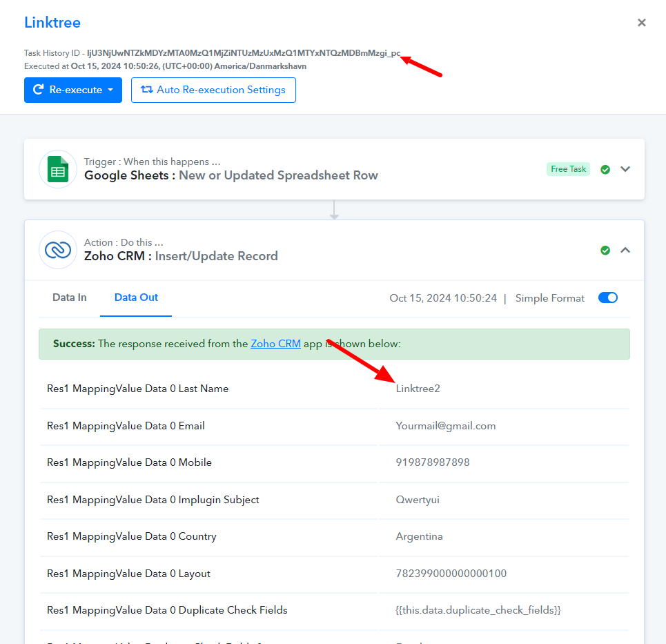Click the Google Sheets app icon
The height and width of the screenshot is (644, 666).
pyautogui.click(x=58, y=169)
